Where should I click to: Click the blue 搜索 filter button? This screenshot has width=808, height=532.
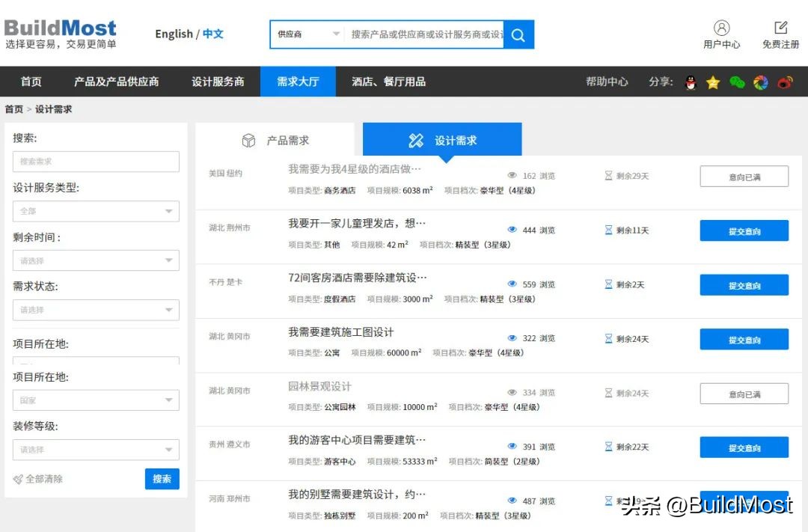[162, 479]
